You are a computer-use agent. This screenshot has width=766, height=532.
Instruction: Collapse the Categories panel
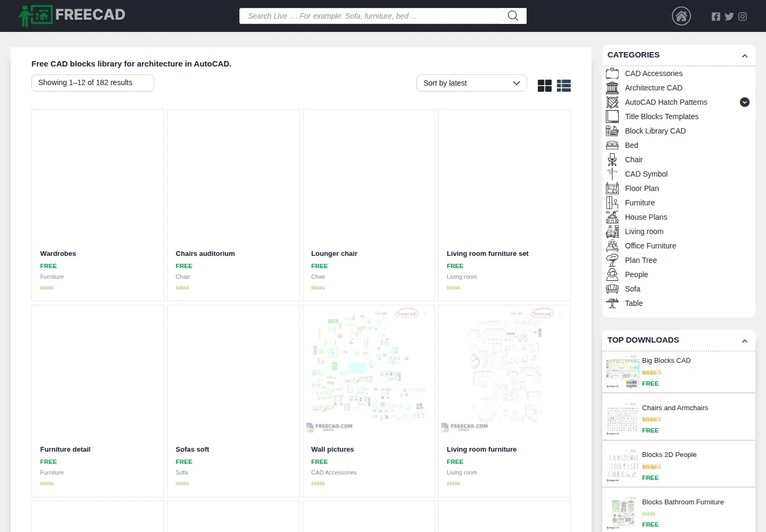pos(745,56)
